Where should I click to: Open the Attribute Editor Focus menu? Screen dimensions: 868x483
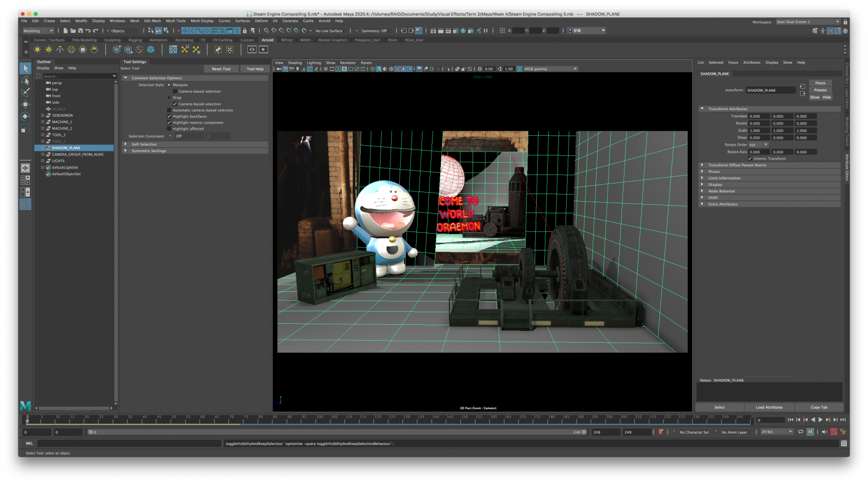(x=733, y=62)
